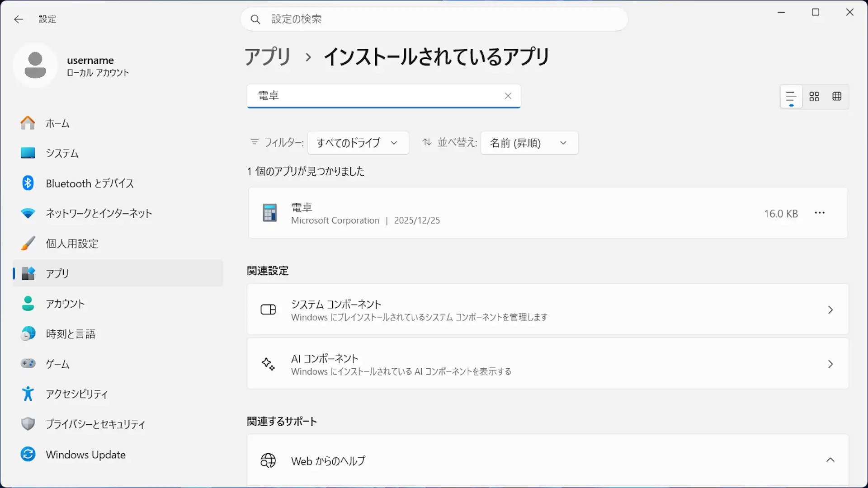The height and width of the screenshot is (488, 868).
Task: Click the Web help globe icon
Action: pyautogui.click(x=268, y=460)
